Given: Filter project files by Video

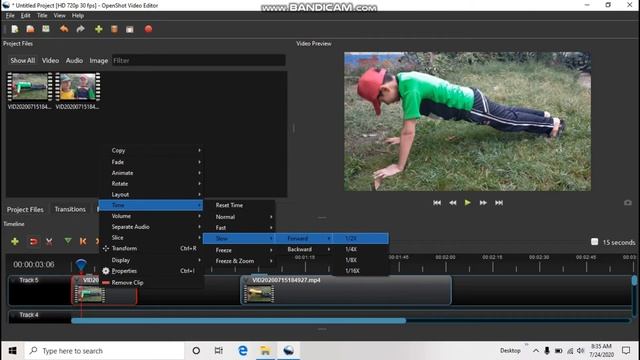Looking at the screenshot, I should pyautogui.click(x=50, y=60).
